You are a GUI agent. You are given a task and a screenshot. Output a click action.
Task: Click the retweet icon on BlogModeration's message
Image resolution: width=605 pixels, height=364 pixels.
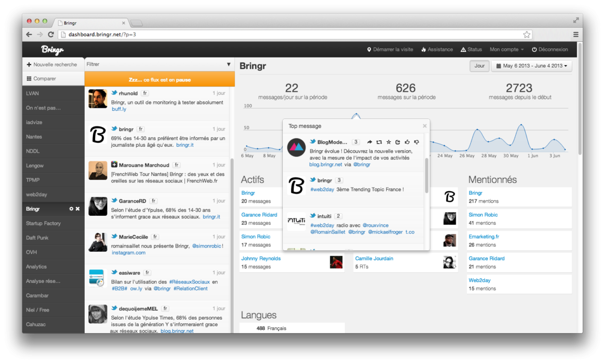[379, 142]
